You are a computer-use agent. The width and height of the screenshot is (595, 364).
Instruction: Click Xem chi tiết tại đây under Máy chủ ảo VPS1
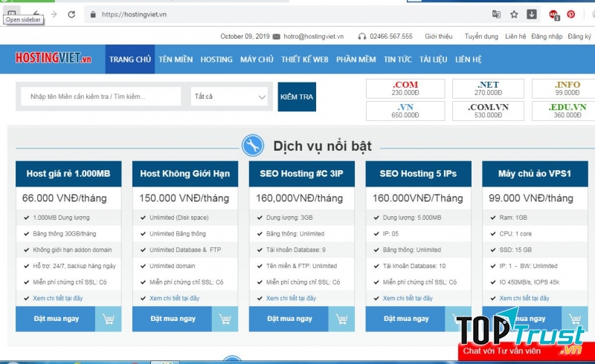click(x=524, y=299)
